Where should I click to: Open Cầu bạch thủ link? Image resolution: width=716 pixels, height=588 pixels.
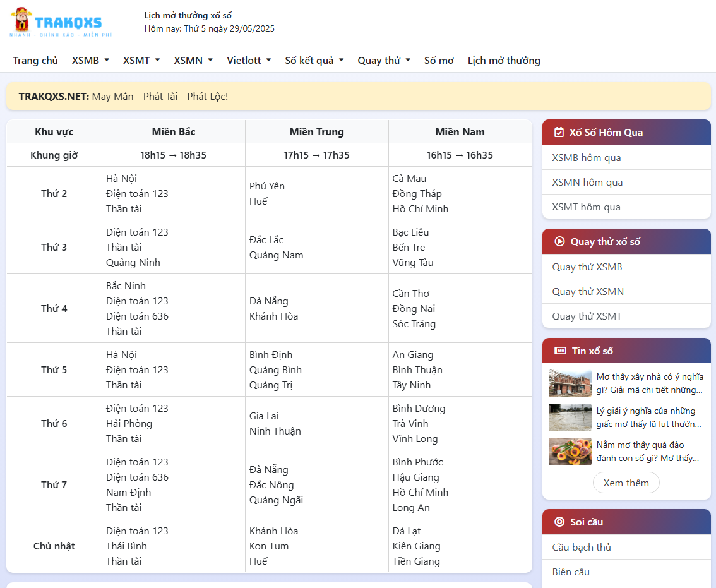click(x=582, y=547)
